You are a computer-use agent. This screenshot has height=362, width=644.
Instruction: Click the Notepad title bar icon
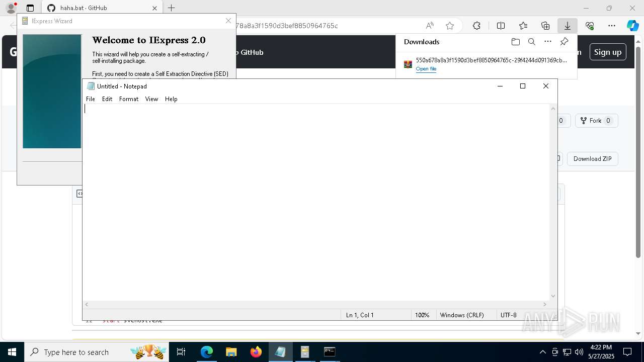(91, 86)
